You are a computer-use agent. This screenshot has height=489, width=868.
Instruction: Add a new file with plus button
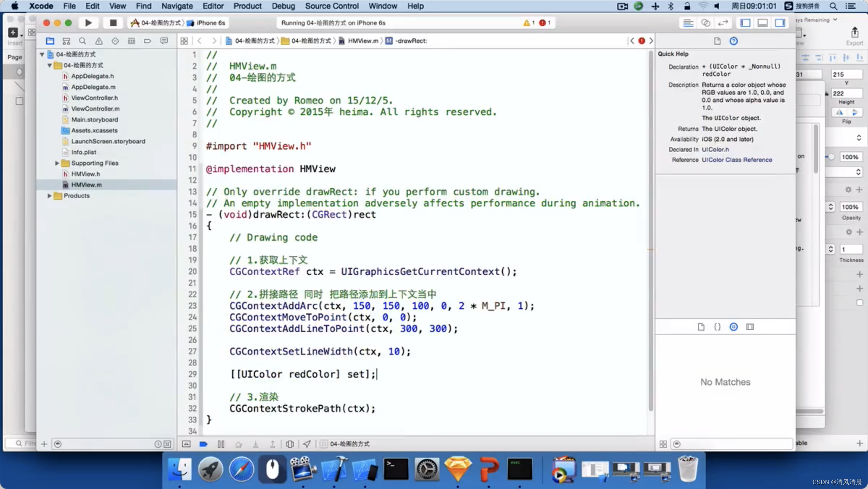(x=44, y=444)
